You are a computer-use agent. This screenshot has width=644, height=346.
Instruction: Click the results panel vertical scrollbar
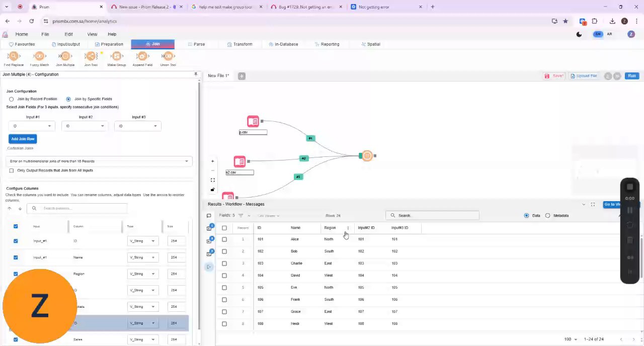pyautogui.click(x=641, y=256)
